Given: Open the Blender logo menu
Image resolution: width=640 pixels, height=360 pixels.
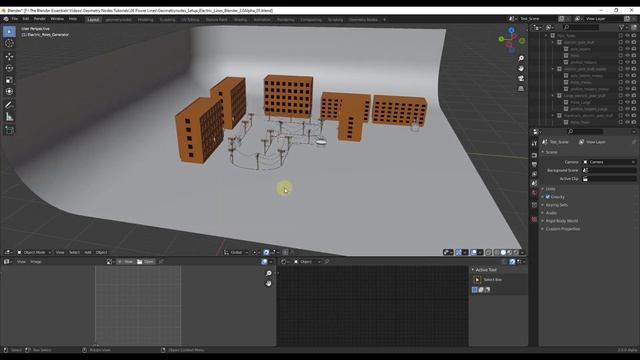Looking at the screenshot, I should tap(6, 19).
